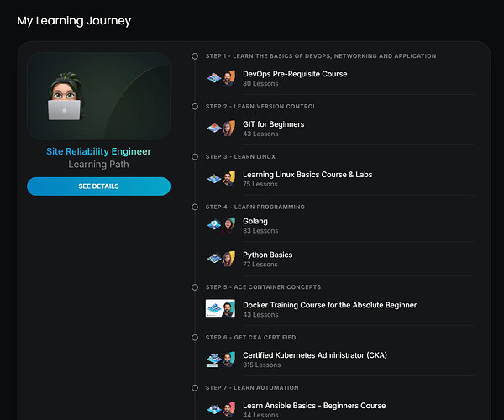Click the Step 7 Learn Automation marker

(195, 388)
